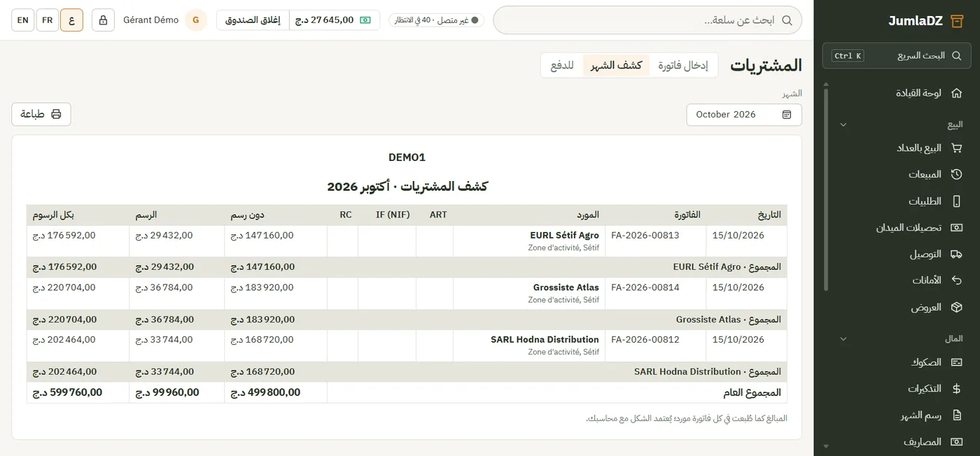Viewport: 980px width, 456px height.
Task: Click the field collections cash icon
Action: 956,228
